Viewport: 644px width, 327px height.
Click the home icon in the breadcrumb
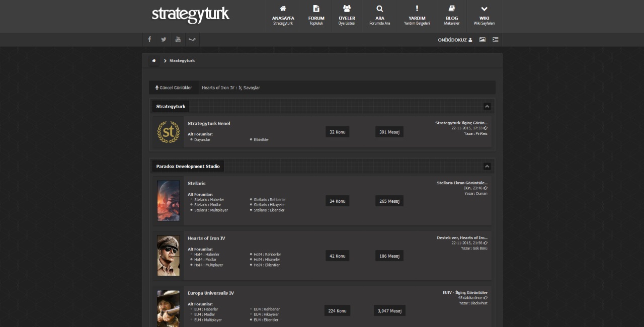[x=154, y=60]
